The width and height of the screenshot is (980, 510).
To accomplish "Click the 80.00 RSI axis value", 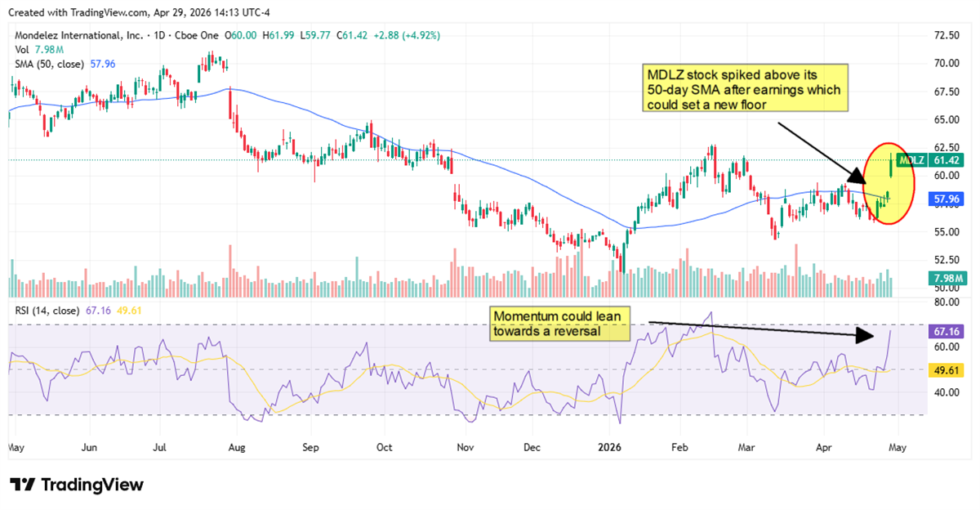I will [946, 302].
